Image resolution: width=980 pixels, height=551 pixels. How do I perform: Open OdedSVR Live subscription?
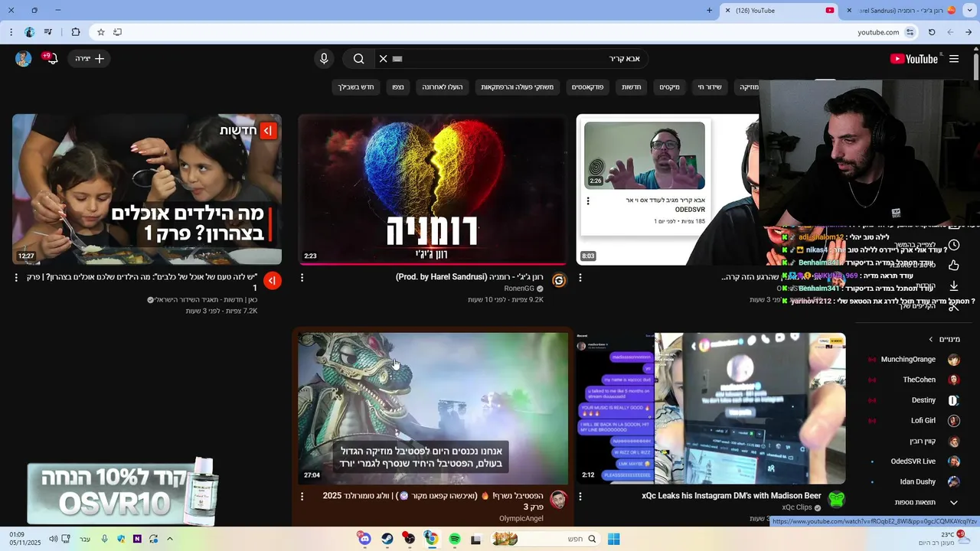click(915, 461)
